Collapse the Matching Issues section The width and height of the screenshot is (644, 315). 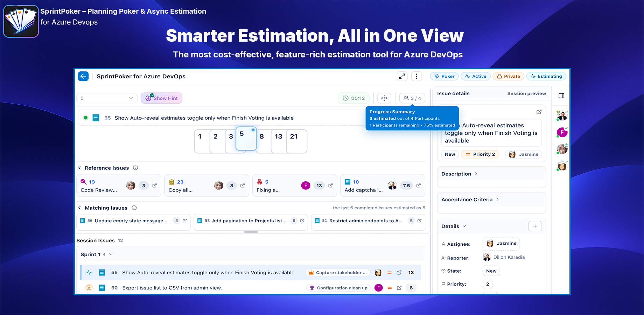[79, 208]
